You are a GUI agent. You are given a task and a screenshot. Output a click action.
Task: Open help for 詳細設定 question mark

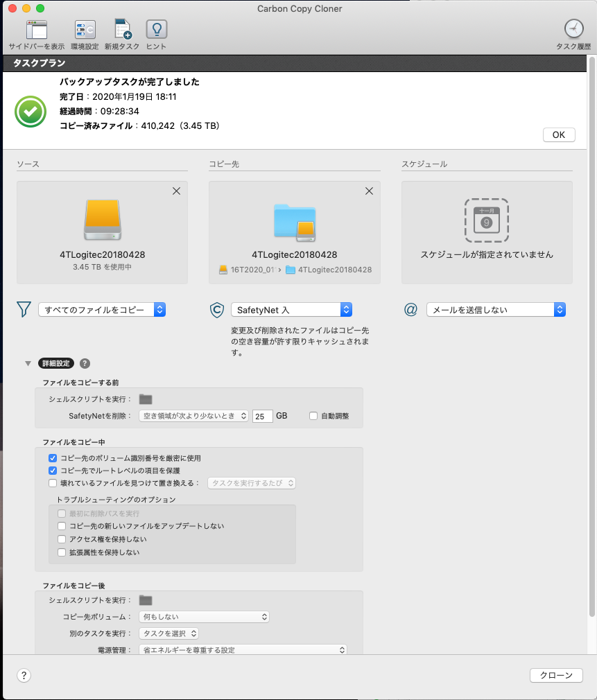[x=85, y=363]
